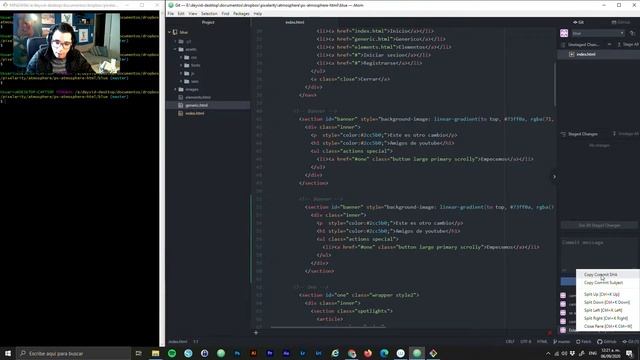The width and height of the screenshot is (640, 360).
Task: Expand the css folder
Action: (x=181, y=58)
